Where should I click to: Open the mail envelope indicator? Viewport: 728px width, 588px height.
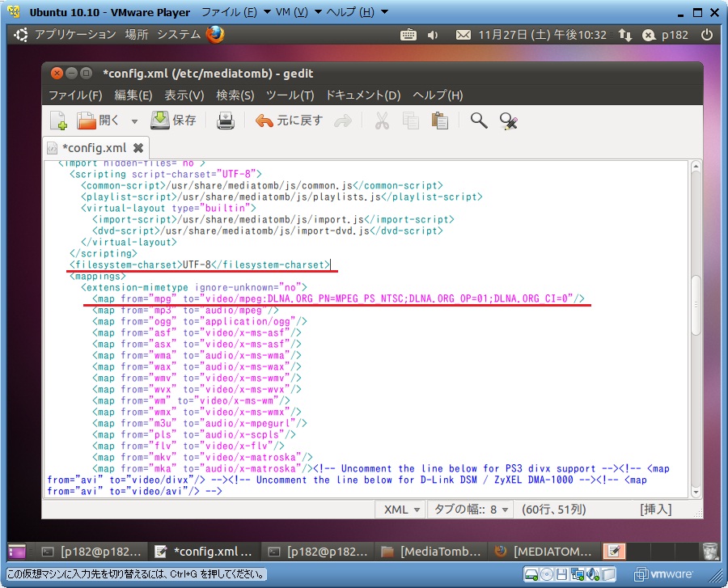point(463,35)
